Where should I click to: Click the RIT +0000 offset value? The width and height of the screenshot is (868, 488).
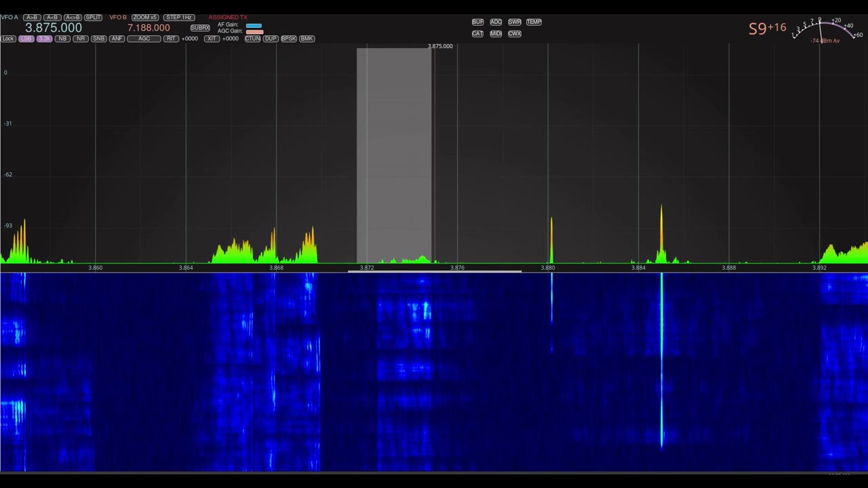click(190, 39)
